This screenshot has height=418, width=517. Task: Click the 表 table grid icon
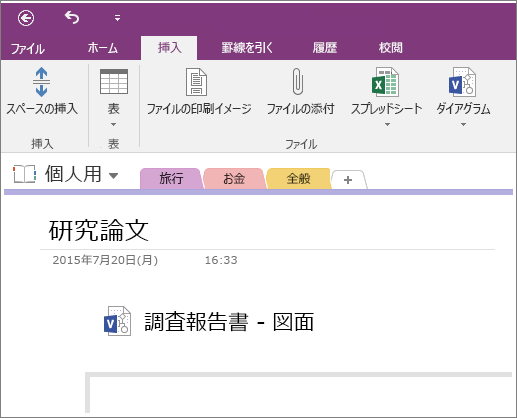tap(114, 82)
